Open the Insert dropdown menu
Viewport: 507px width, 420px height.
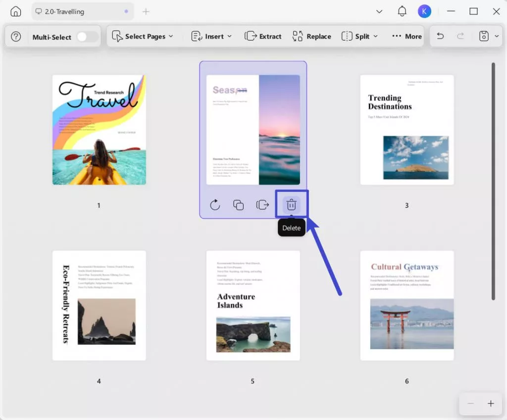point(211,36)
